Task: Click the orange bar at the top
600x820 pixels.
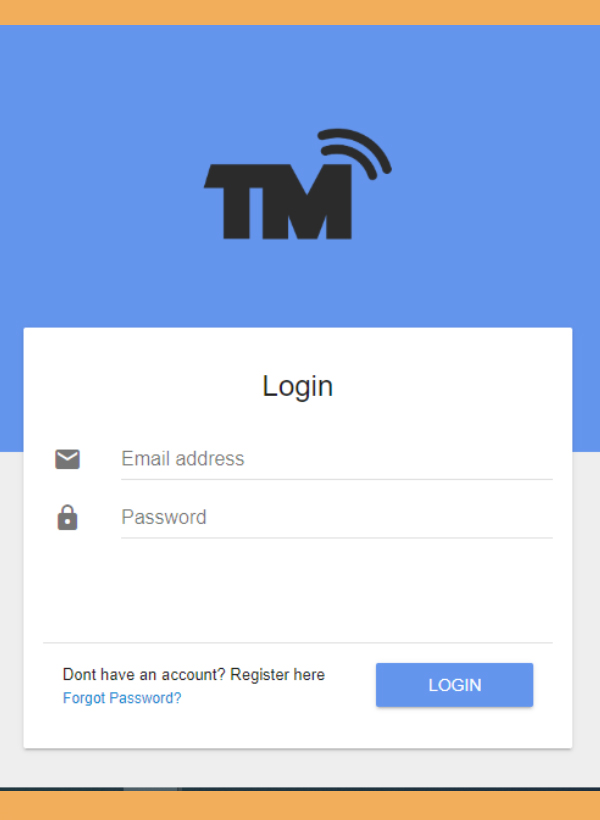Action: [x=300, y=12]
